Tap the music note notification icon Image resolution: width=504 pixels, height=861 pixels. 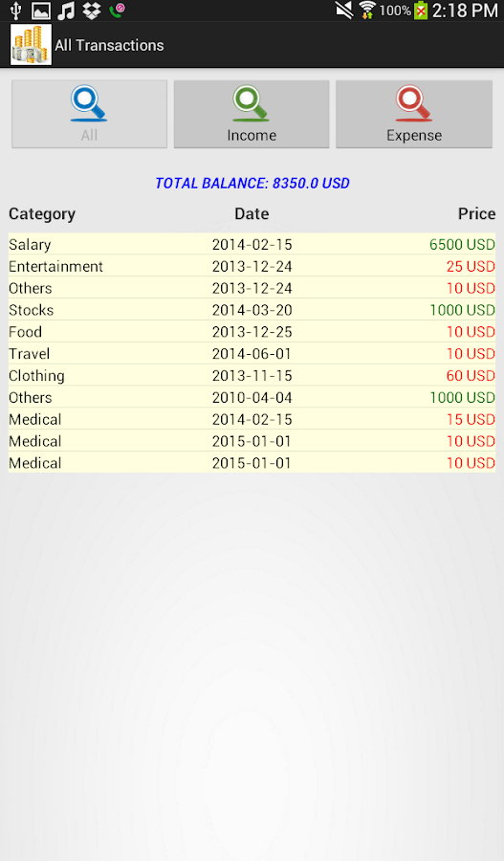pyautogui.click(x=66, y=11)
